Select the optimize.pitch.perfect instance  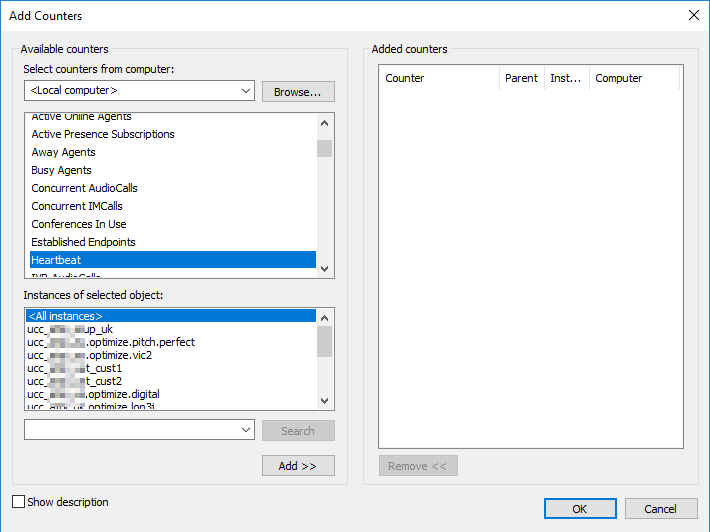point(171,342)
